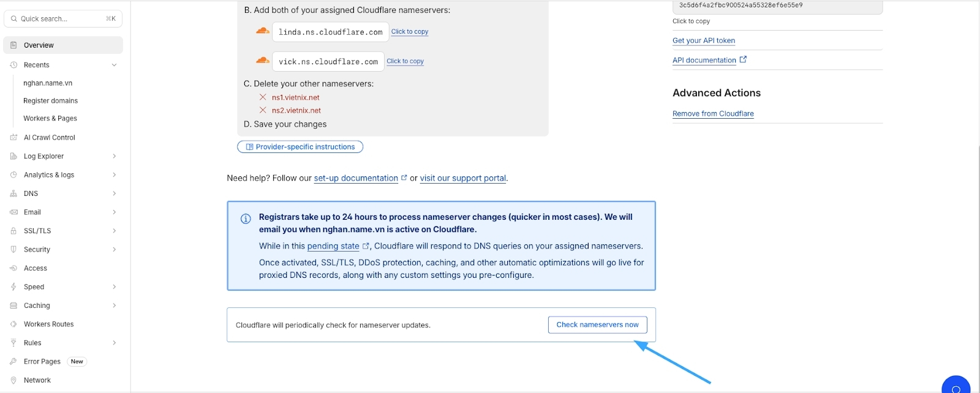Open the Overview page in sidebar

tap(63, 45)
